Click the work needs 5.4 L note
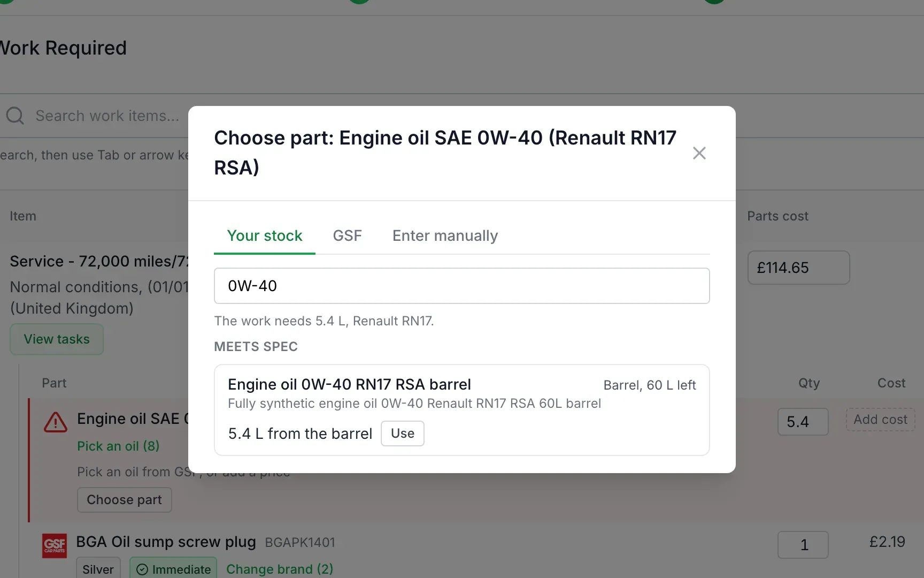924x578 pixels. pos(324,321)
